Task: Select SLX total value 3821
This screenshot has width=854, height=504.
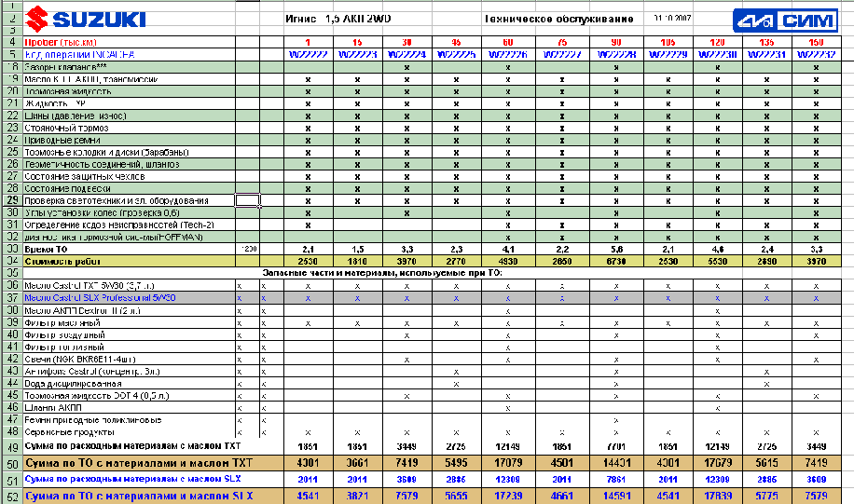Action: pyautogui.click(x=357, y=497)
